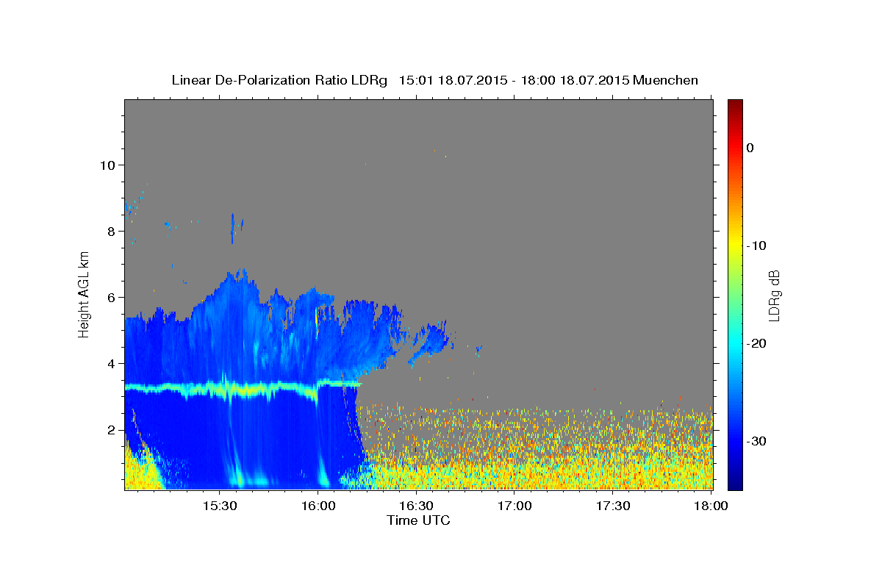Click the 'Time UTC' axis label
The image size is (882, 588).
[418, 520]
